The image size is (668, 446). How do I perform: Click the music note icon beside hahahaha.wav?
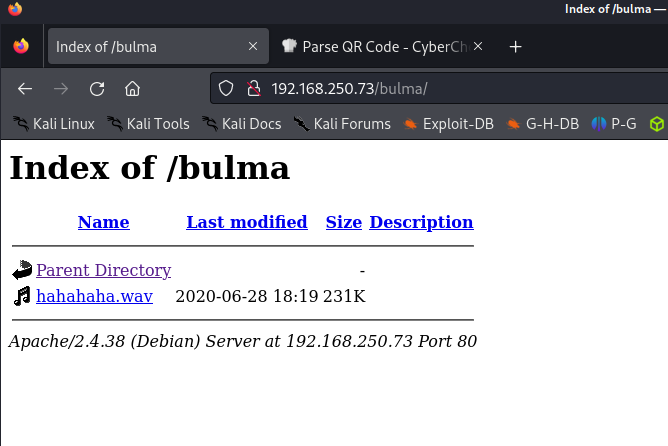[x=22, y=296]
